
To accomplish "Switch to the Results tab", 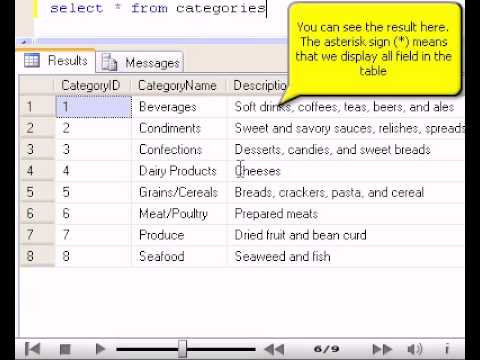I will point(56,61).
